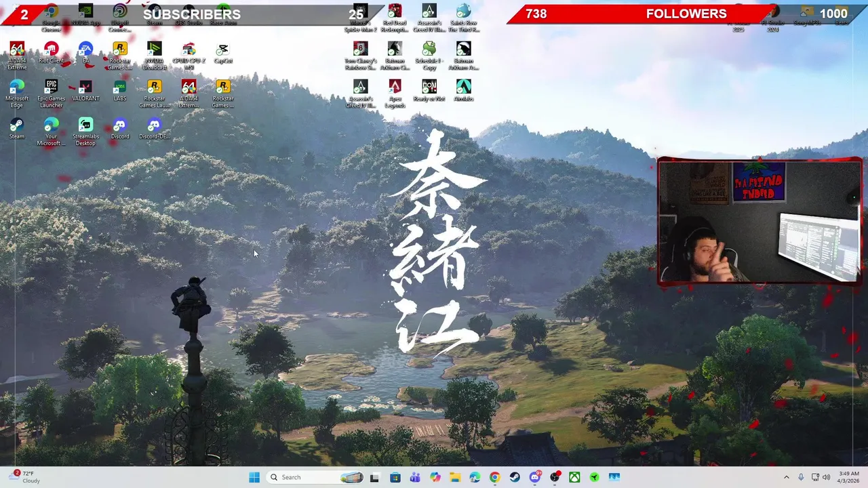Viewport: 868px width, 488px height.
Task: Launch Batman Arkham Ci... desktop icon
Action: [x=395, y=56]
